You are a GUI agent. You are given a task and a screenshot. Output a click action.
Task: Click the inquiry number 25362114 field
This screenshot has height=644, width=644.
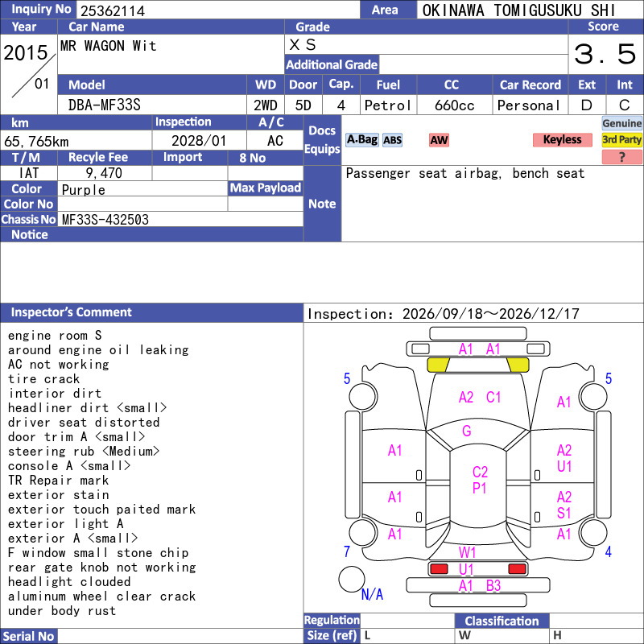coord(218,10)
